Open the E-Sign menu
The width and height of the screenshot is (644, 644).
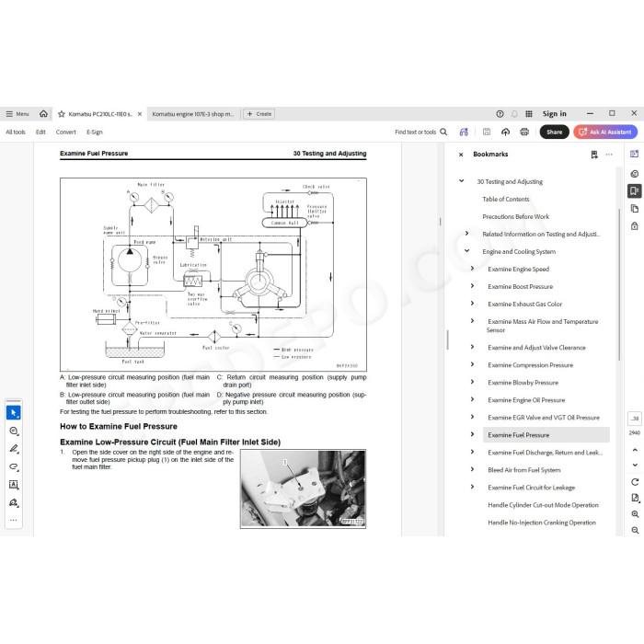(95, 132)
